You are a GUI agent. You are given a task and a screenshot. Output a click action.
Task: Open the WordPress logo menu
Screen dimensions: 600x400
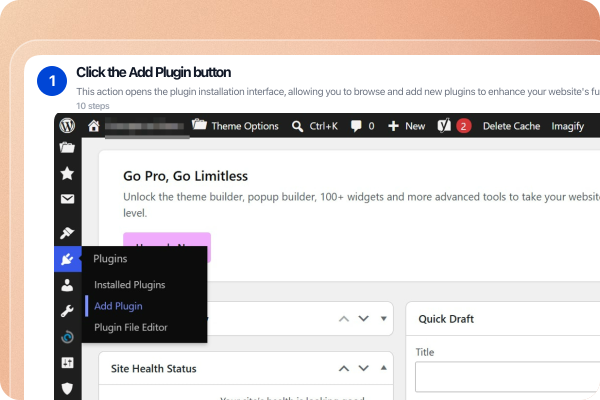pyautogui.click(x=67, y=126)
